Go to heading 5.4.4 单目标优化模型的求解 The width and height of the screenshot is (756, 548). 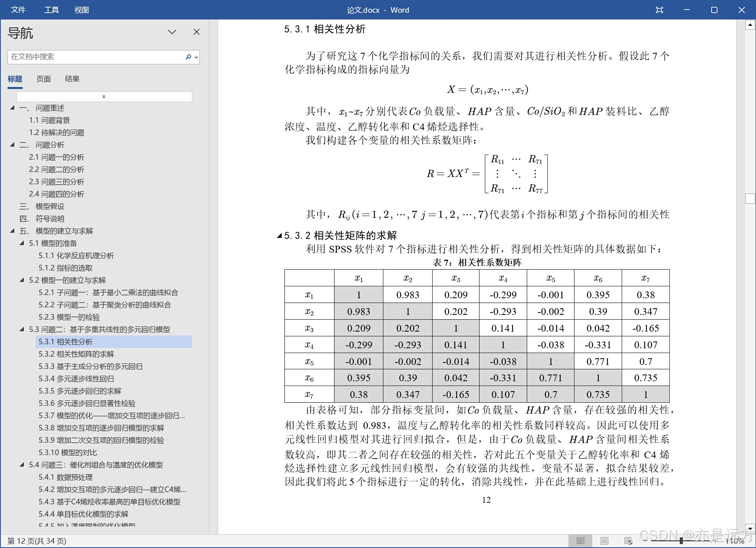[x=83, y=514]
